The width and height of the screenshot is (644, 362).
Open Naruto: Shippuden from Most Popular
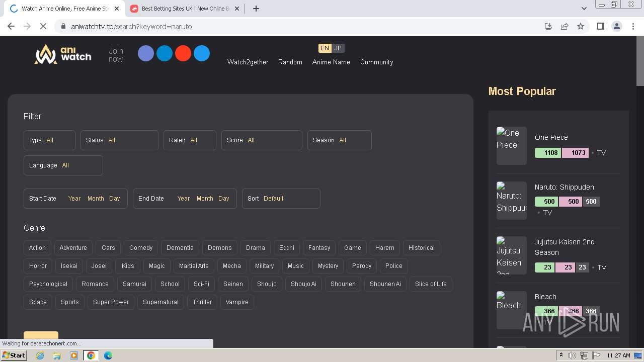(565, 187)
